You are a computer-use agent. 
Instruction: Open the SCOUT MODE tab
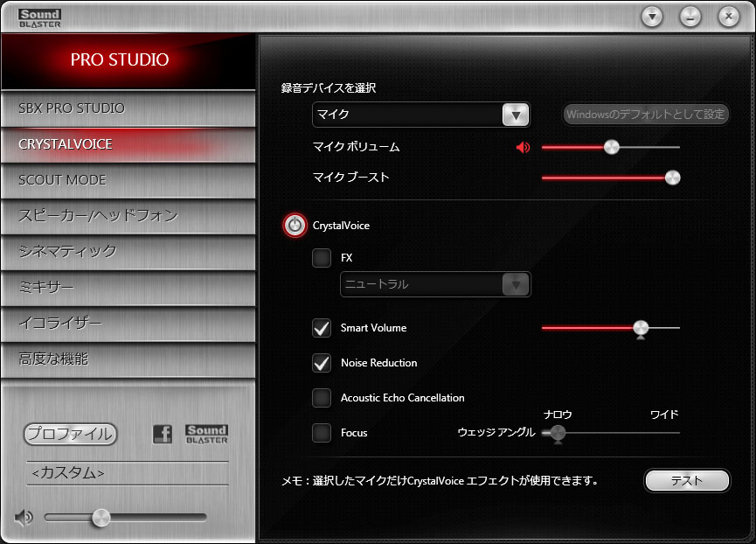point(128,180)
